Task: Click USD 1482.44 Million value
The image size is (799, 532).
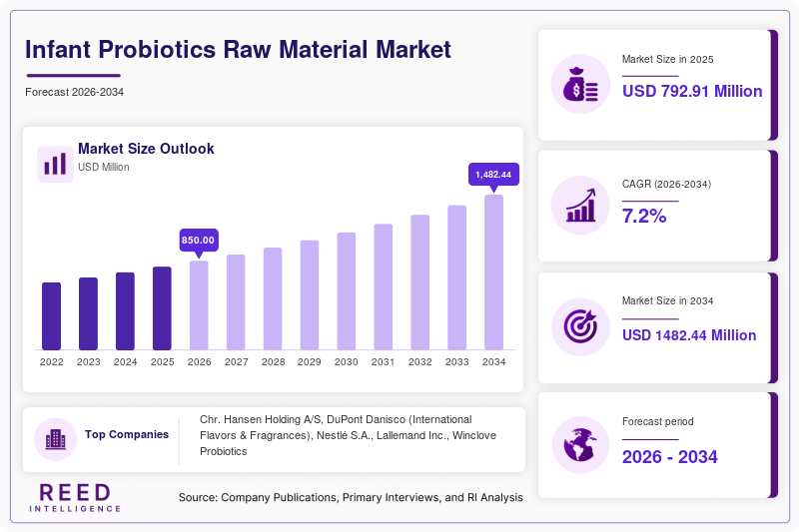Action: pos(689,335)
